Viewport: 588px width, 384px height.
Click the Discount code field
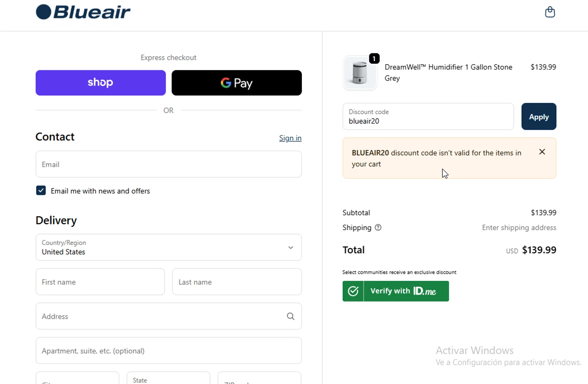[x=428, y=117]
